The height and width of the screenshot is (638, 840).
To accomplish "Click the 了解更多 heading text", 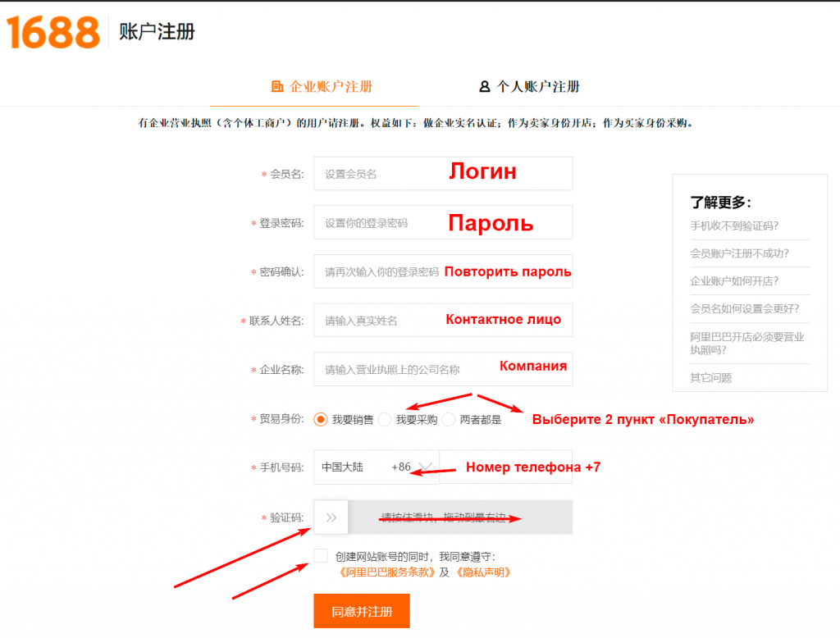I will [x=720, y=203].
